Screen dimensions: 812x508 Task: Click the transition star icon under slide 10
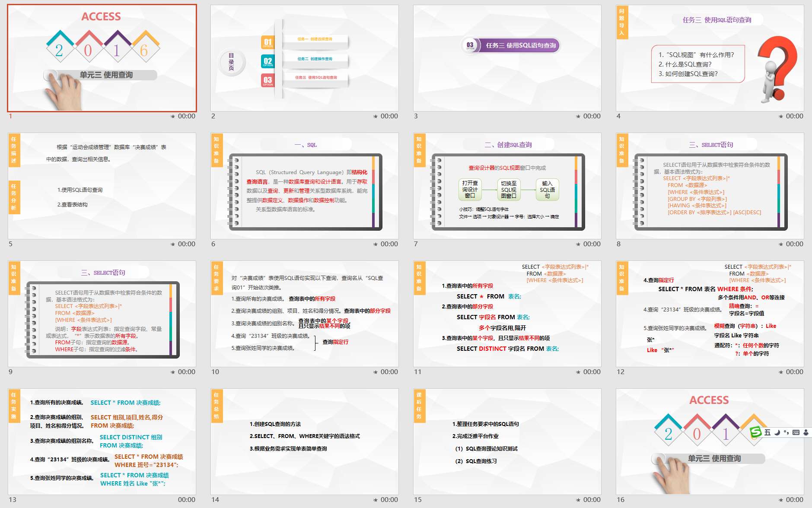(376, 372)
